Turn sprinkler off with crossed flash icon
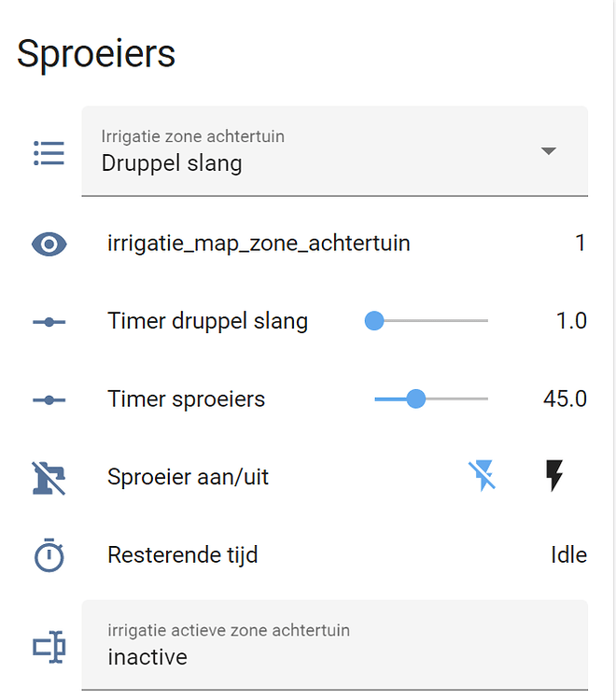616x700 pixels. tap(482, 476)
